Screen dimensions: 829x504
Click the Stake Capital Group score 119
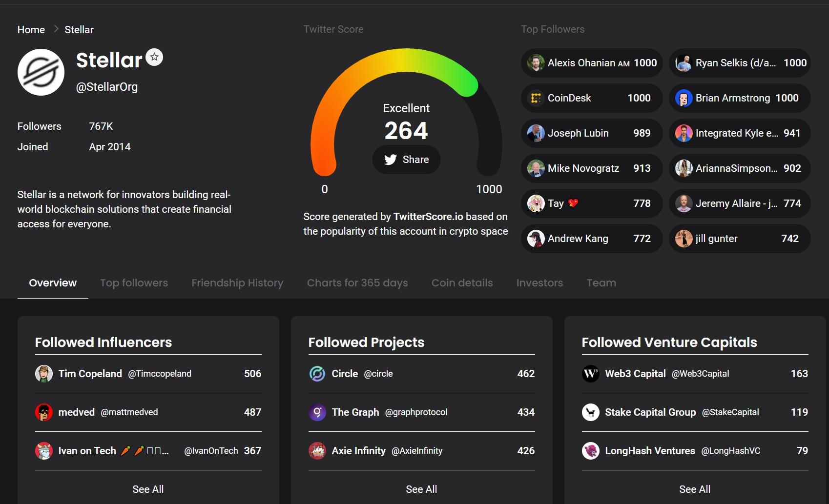[x=799, y=412]
